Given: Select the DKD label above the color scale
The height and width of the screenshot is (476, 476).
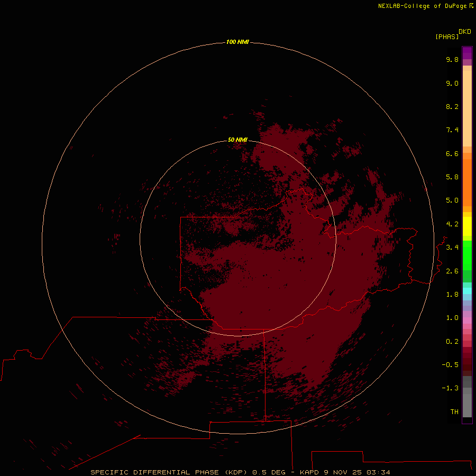Looking at the screenshot, I should point(465,32).
